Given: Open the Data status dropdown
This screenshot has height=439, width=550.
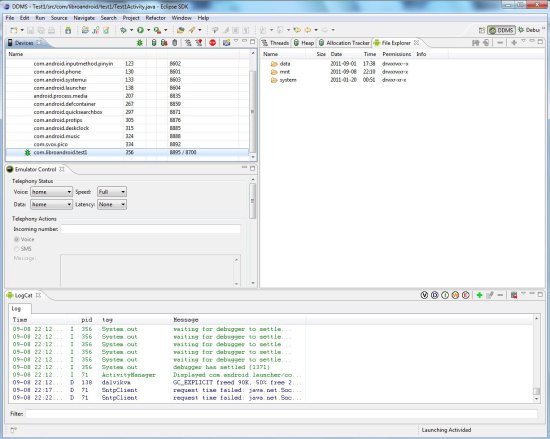Looking at the screenshot, I should 52,204.
